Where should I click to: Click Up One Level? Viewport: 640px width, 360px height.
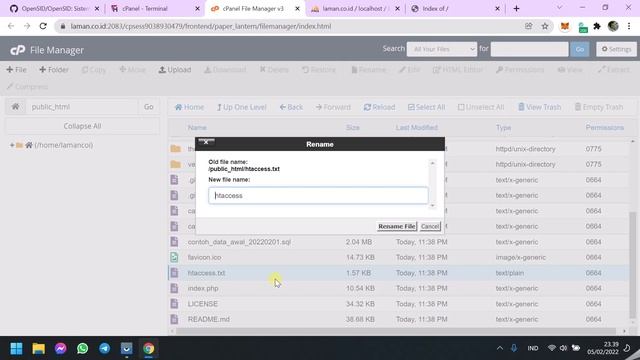(x=241, y=107)
